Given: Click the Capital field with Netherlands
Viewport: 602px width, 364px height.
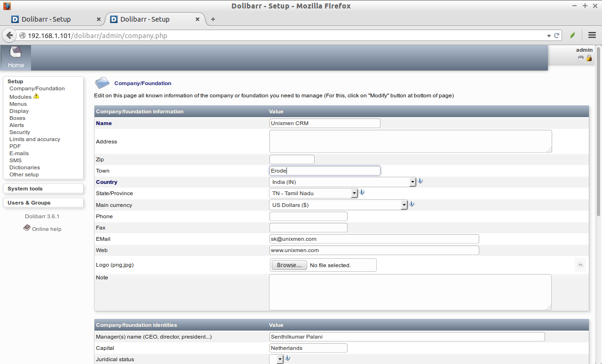Looking at the screenshot, I should [x=309, y=348].
